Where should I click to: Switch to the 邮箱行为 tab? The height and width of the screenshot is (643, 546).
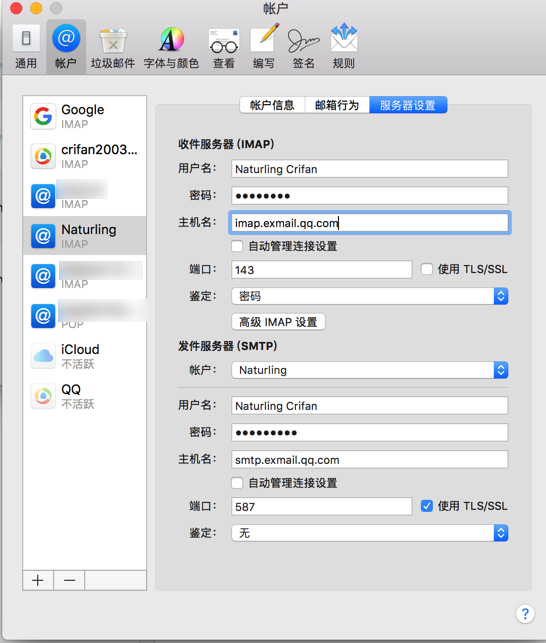[337, 105]
